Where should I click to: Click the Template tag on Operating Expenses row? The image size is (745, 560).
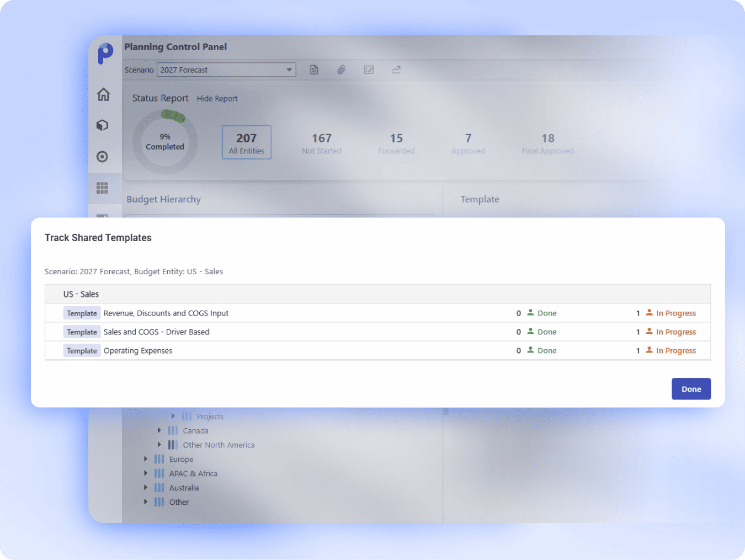point(82,351)
